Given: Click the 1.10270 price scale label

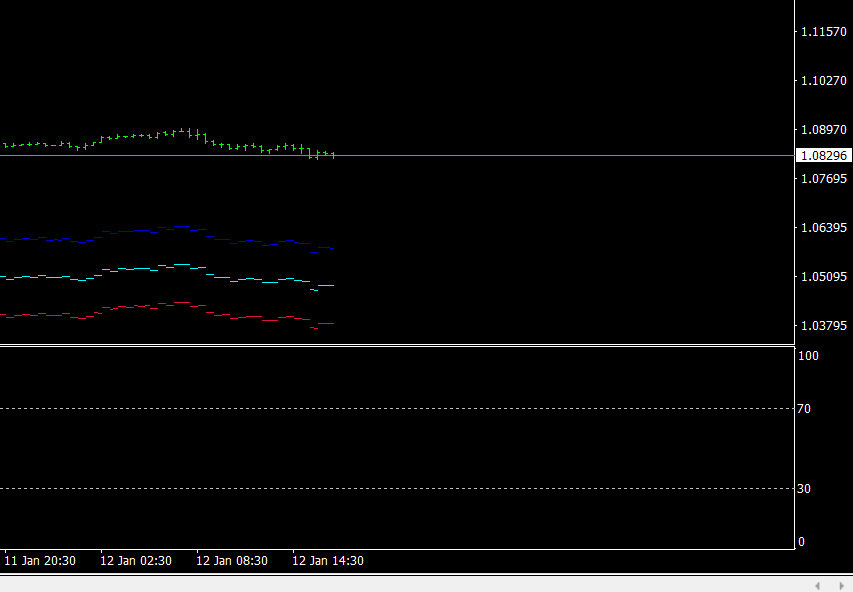Looking at the screenshot, I should coord(824,81).
